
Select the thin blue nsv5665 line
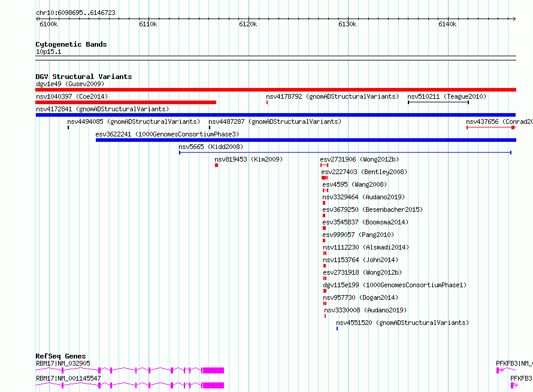click(x=345, y=153)
